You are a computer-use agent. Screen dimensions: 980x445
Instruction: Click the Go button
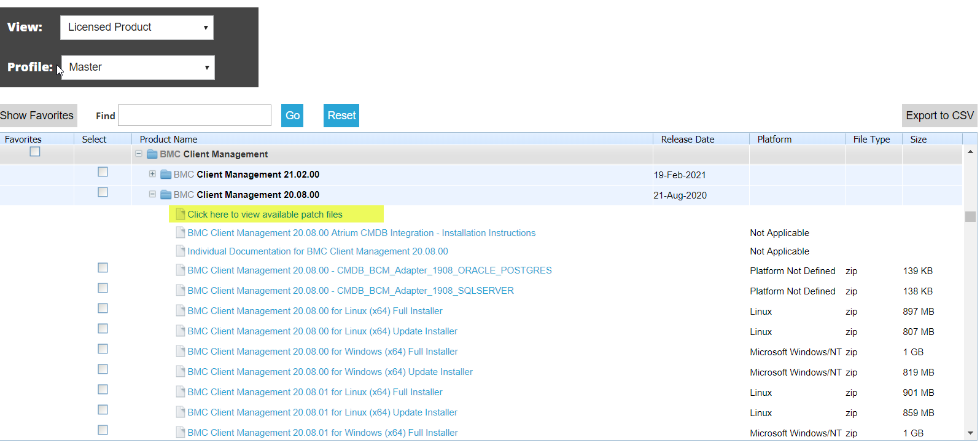[292, 116]
